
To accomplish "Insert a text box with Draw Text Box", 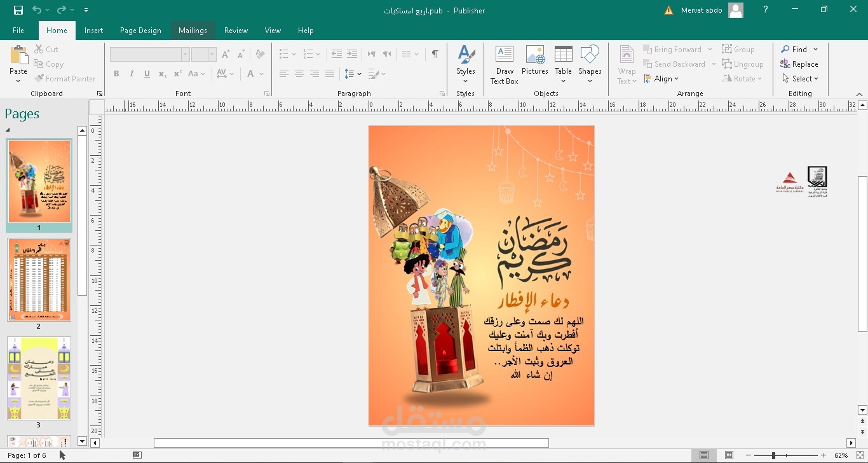I will [505, 65].
